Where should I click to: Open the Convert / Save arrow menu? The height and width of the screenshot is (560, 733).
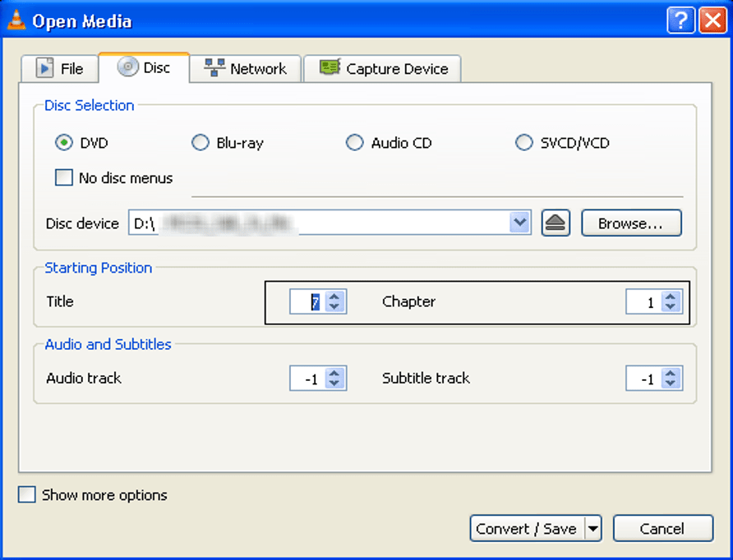592,529
